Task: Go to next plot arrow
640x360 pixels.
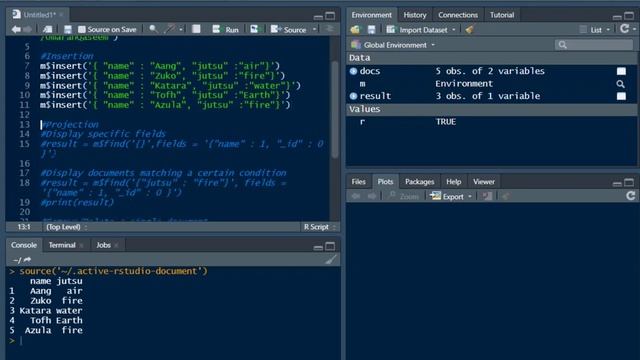Action: point(371,196)
